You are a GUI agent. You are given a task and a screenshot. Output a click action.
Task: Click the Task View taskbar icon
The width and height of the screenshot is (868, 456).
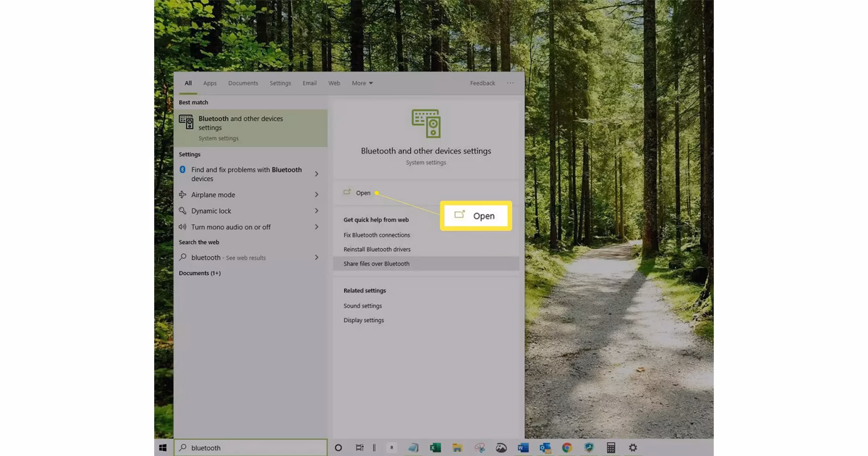coord(359,448)
